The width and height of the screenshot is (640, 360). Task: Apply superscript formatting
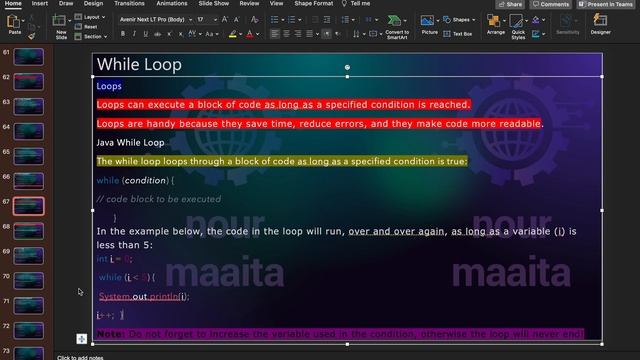click(x=169, y=34)
